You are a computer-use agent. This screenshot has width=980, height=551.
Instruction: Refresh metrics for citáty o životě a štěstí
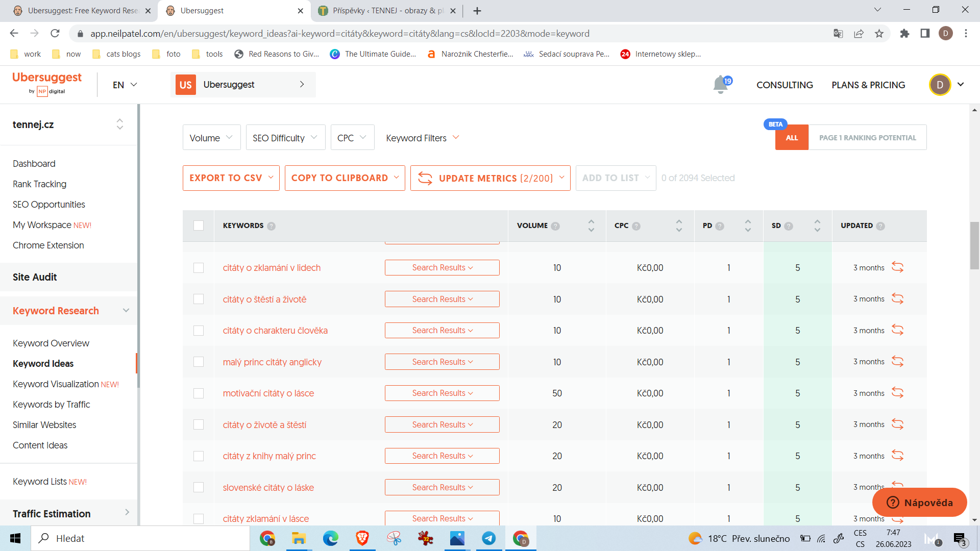coord(897,424)
